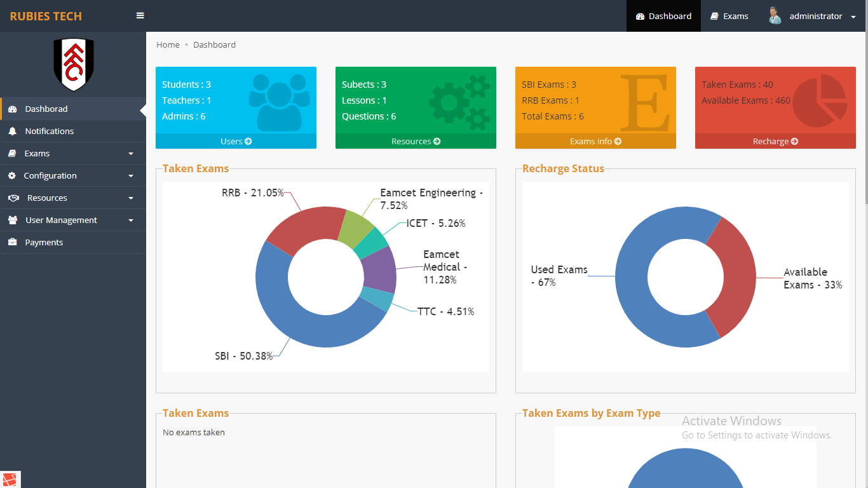Open the Exams info link on orange card
This screenshot has width=868, height=488.
595,141
